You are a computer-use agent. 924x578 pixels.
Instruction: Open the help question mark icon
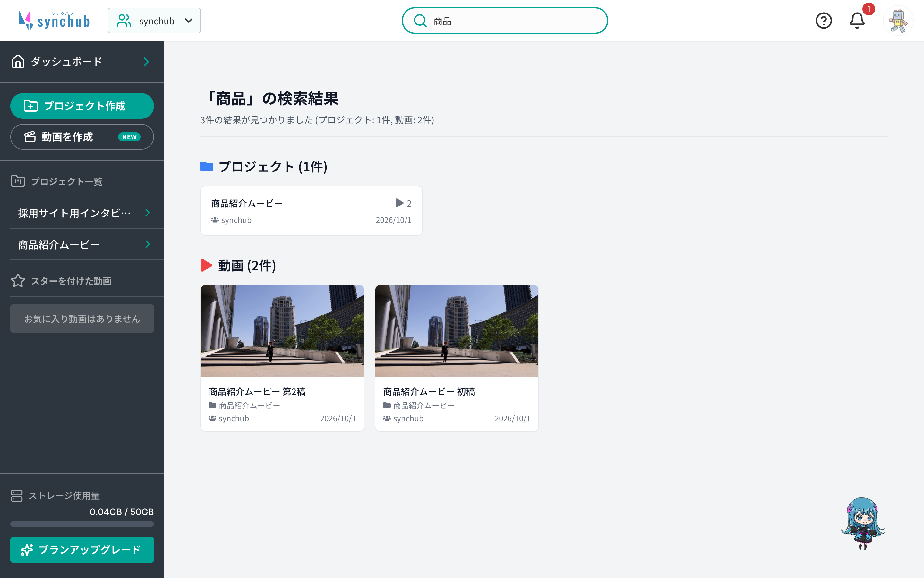tap(824, 21)
